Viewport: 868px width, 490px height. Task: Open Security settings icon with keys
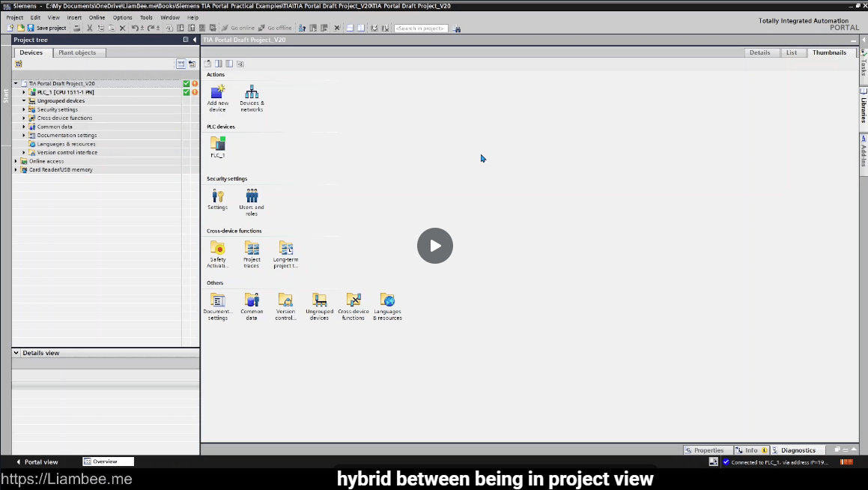coord(218,196)
